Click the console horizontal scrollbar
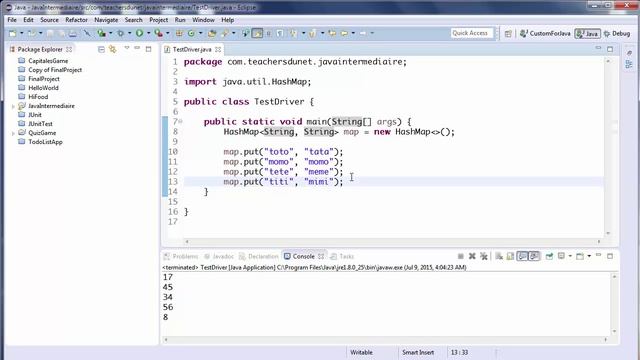Image resolution: width=640 pixels, height=360 pixels. [386, 339]
